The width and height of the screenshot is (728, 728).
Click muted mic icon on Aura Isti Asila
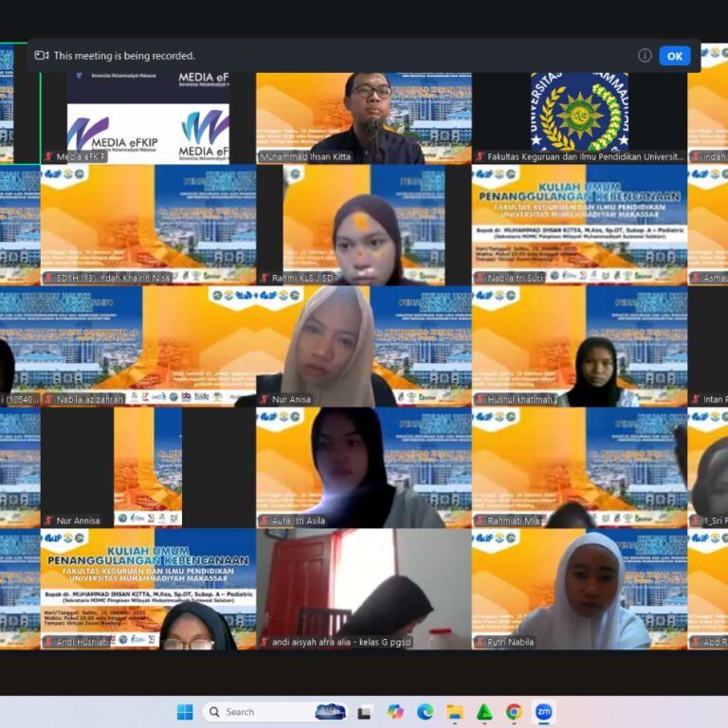click(264, 520)
